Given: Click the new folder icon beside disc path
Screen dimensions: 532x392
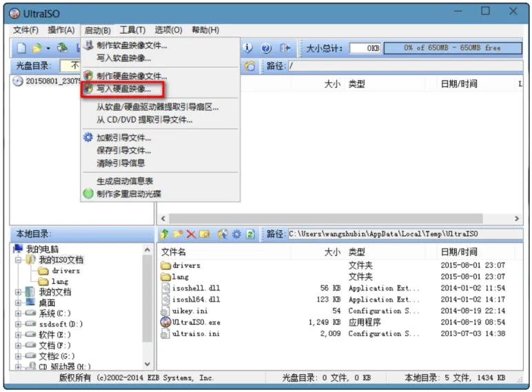Looking at the screenshot, I should click(249, 65).
